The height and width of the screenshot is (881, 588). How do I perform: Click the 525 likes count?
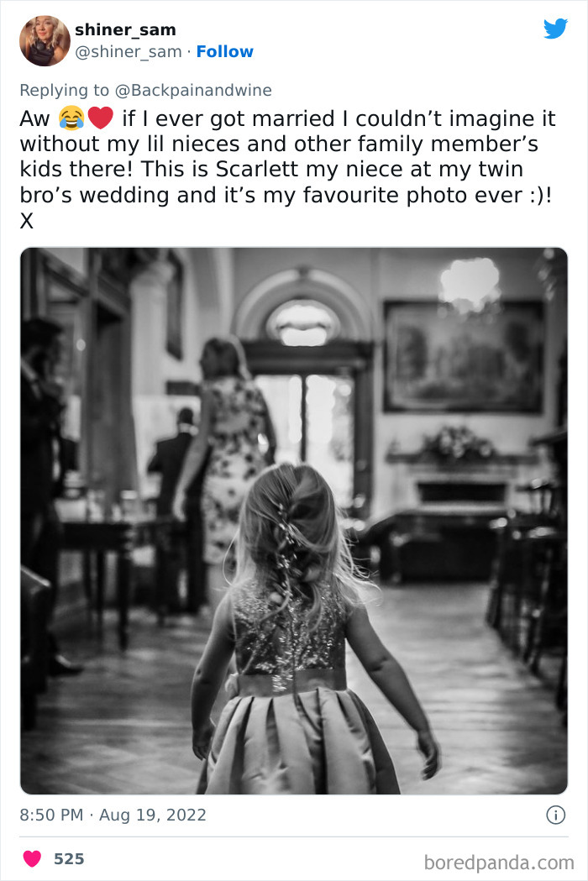(69, 858)
